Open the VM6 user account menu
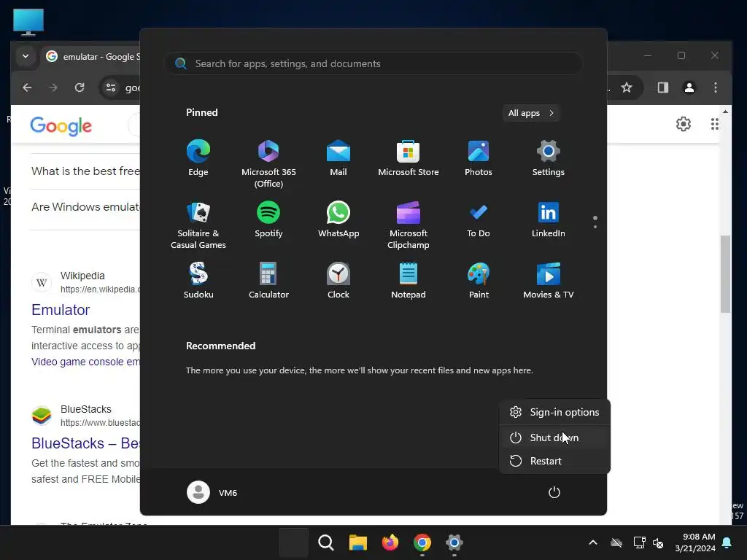The width and height of the screenshot is (747, 560). pos(212,492)
